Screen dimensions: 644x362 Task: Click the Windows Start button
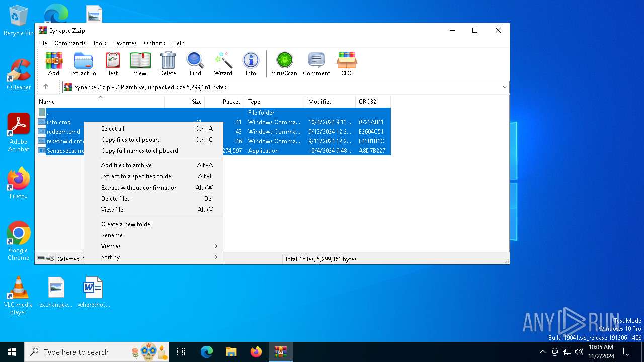tap(12, 352)
